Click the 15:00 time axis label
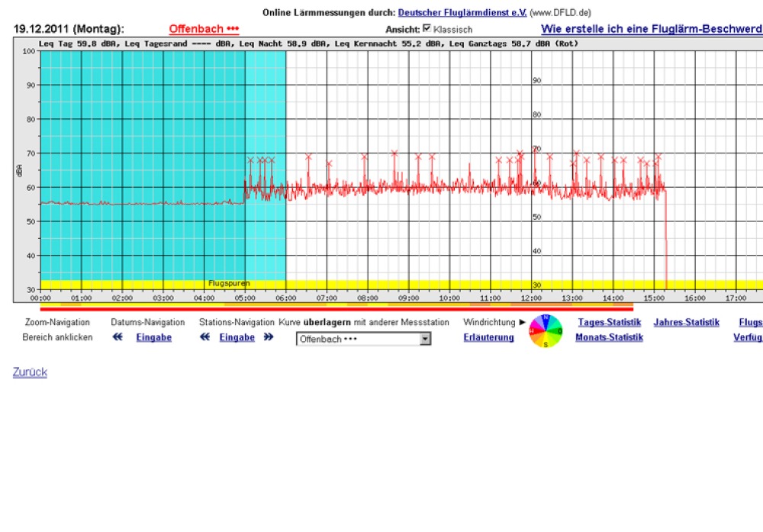The height and width of the screenshot is (532, 763). (654, 298)
